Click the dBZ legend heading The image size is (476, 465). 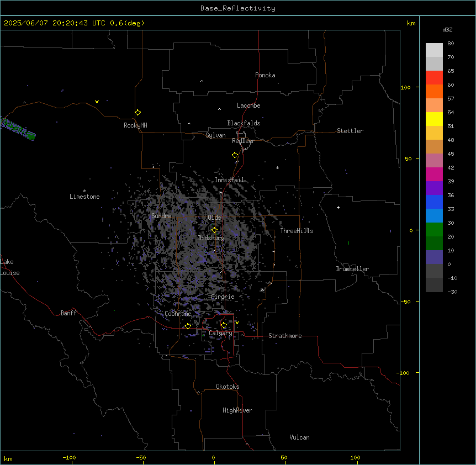(447, 29)
